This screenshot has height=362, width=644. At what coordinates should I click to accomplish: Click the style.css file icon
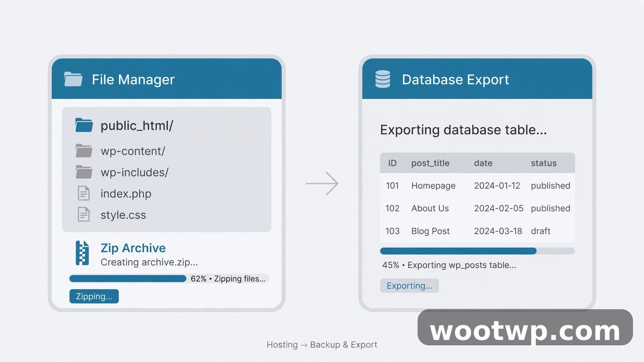tap(84, 215)
